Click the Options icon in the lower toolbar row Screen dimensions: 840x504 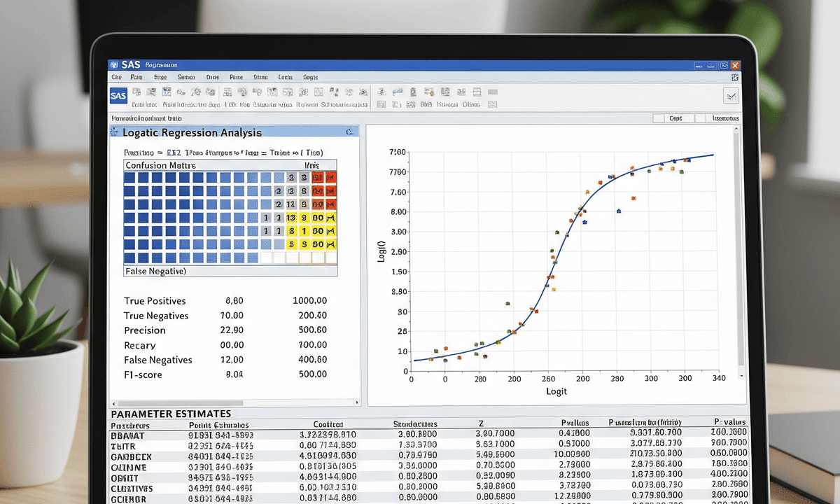tap(470, 104)
